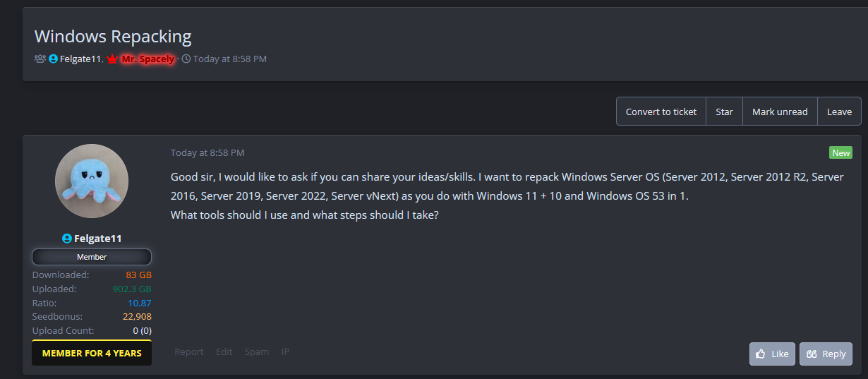The width and height of the screenshot is (868, 379).
Task: Click Downloaded value 83 GB
Action: pyautogui.click(x=138, y=275)
